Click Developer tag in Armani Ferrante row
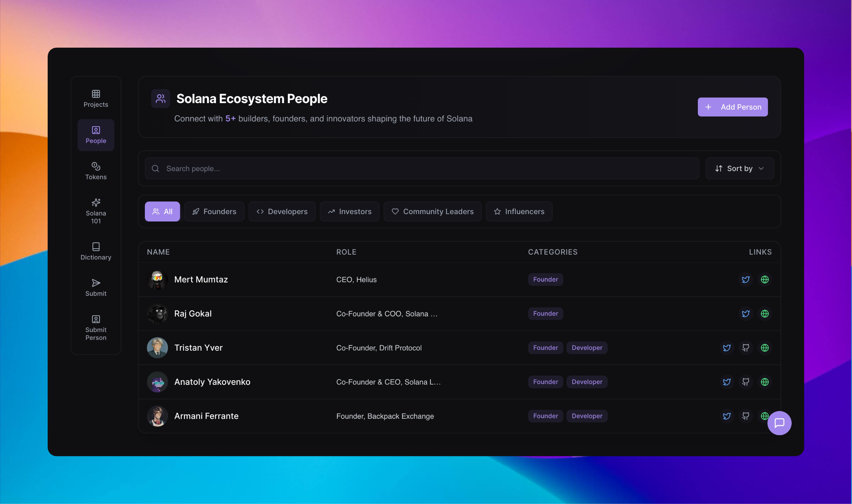Image resolution: width=852 pixels, height=504 pixels. click(x=587, y=416)
